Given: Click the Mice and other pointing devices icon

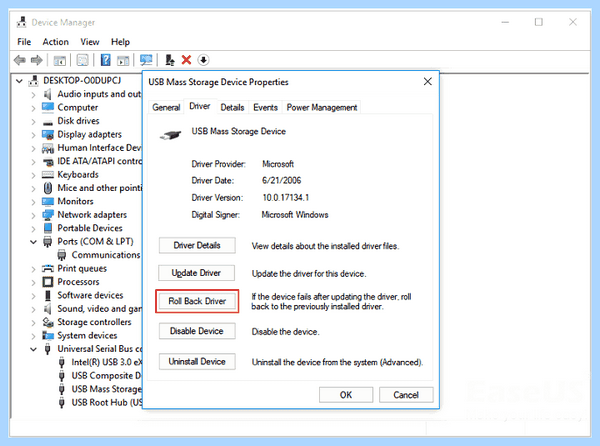Looking at the screenshot, I should click(47, 188).
